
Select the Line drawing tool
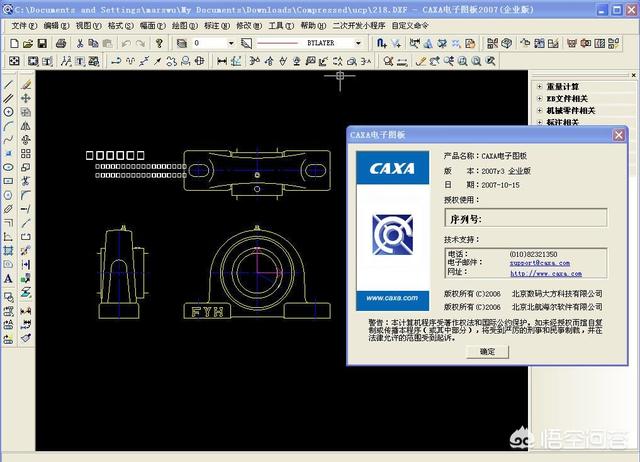[9, 84]
